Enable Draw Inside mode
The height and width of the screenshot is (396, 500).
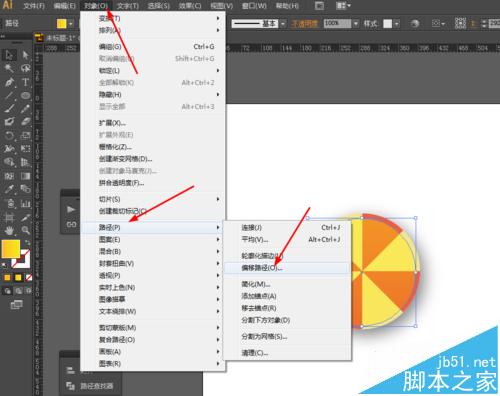click(29, 291)
